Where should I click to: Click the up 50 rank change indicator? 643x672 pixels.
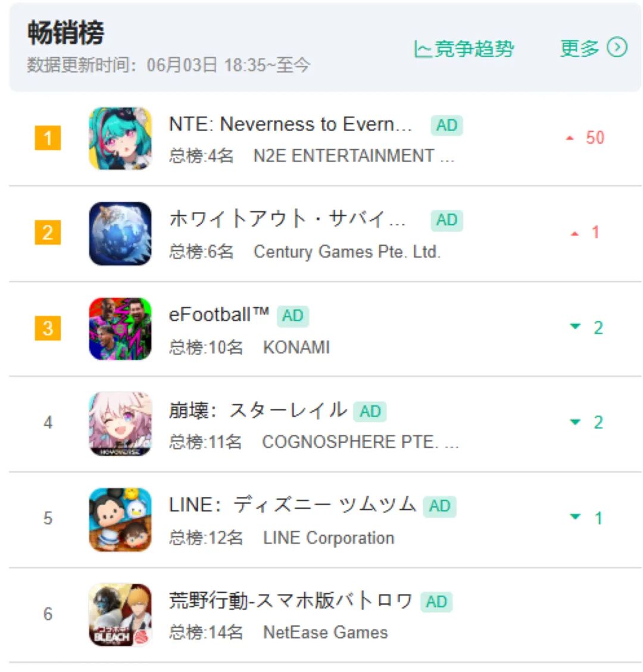[585, 138]
